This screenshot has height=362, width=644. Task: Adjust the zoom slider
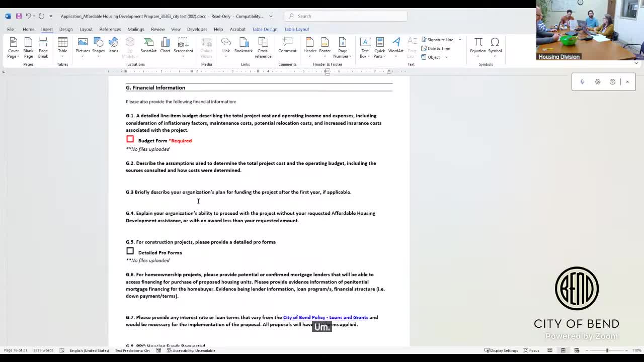coord(607,350)
